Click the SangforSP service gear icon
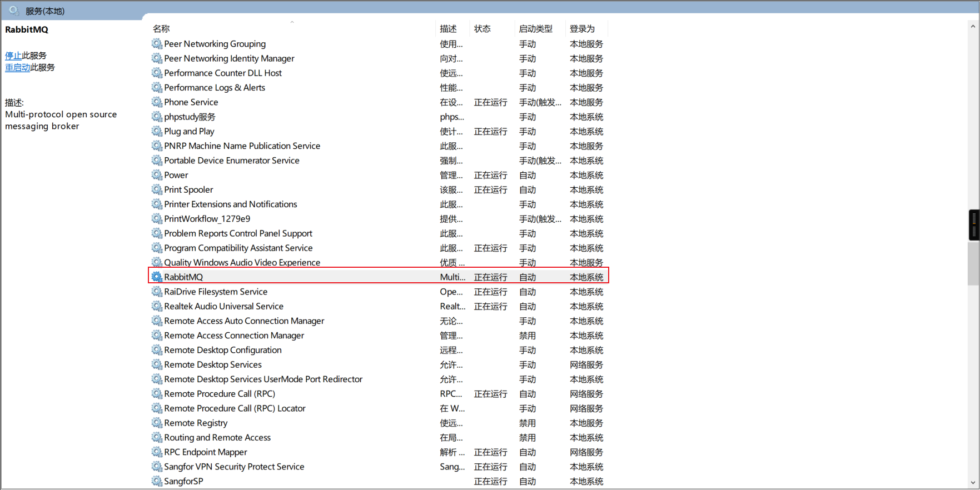Viewport: 980px width, 490px height. pos(157,481)
